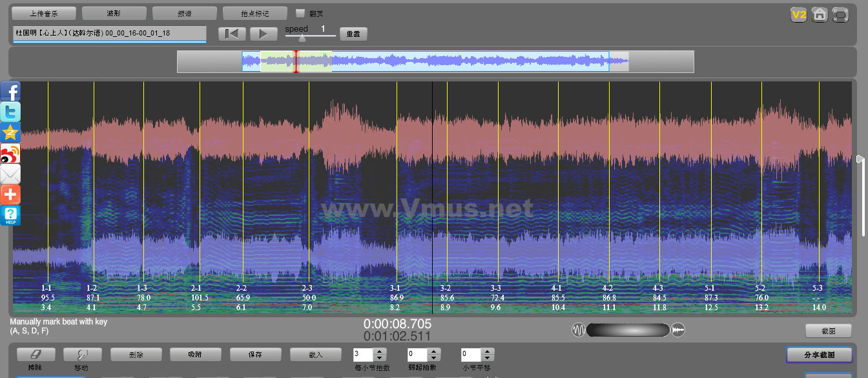
Task: Select the eraser (擦除) tool
Action: tap(35, 354)
